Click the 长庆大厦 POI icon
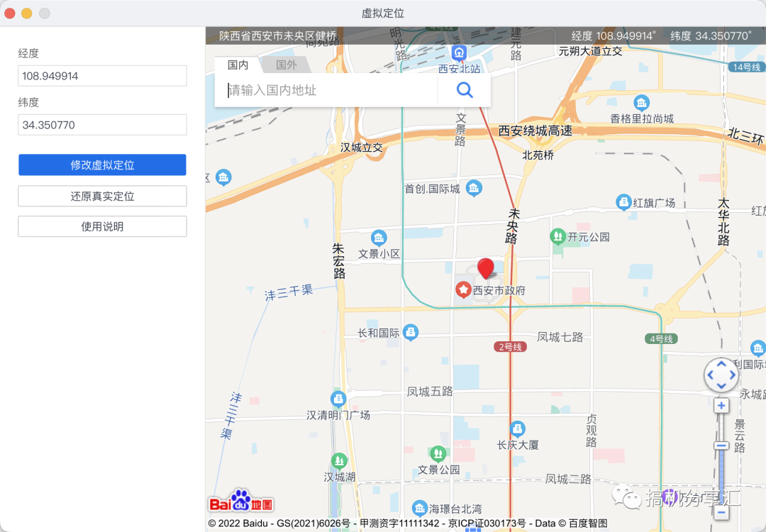 pos(517,429)
